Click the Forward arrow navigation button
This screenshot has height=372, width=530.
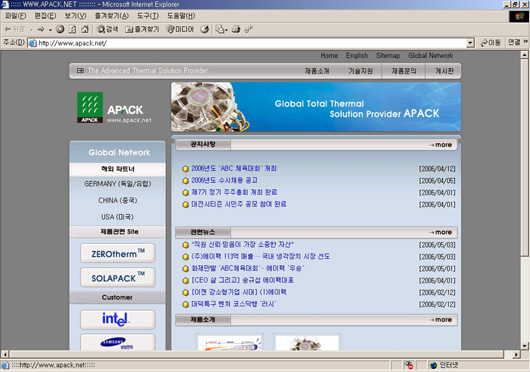pyautogui.click(x=41, y=30)
